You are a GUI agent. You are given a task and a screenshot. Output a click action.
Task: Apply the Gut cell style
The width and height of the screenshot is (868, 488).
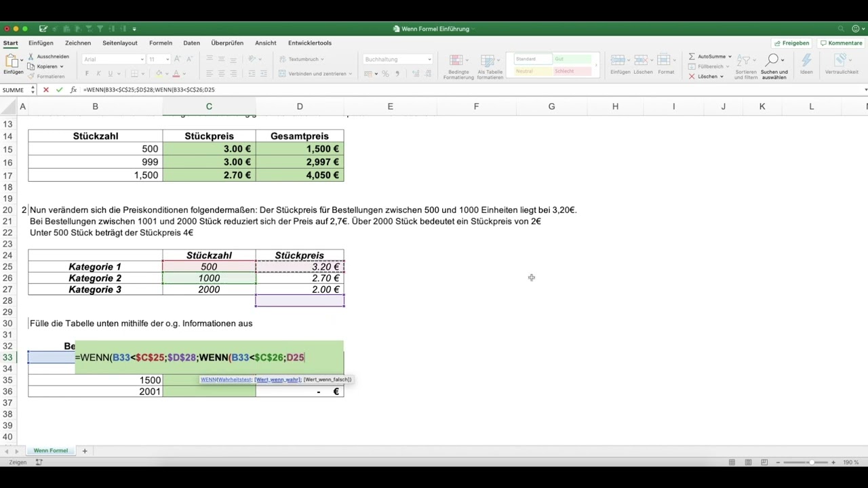[572, 59]
